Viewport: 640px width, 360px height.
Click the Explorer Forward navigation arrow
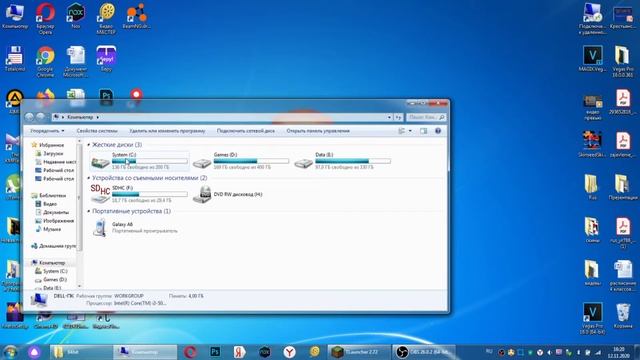[x=40, y=117]
